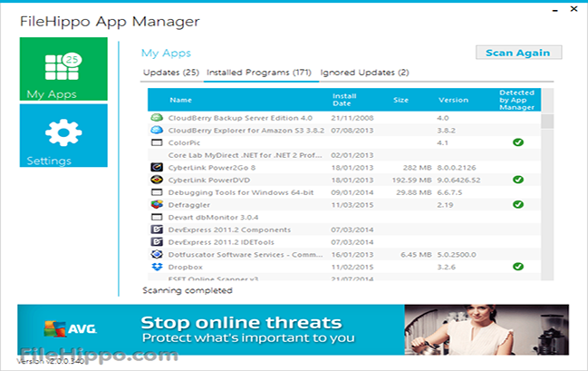Click the programs list scrollbar thumb
Viewport: 588px width, 371px height.
pyautogui.click(x=547, y=122)
